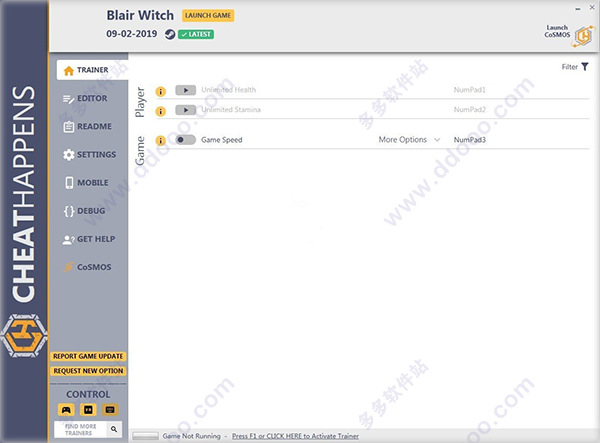
Task: Open the Editor tab
Action: 85,98
